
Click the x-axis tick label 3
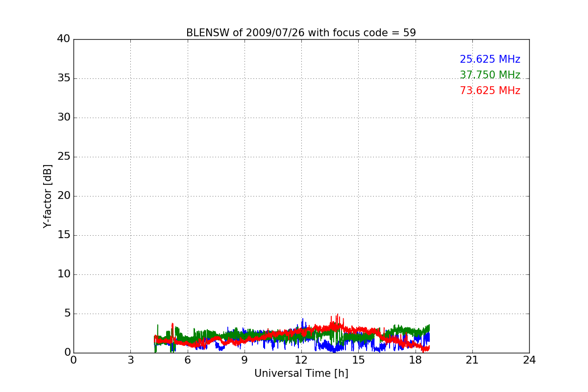click(130, 360)
